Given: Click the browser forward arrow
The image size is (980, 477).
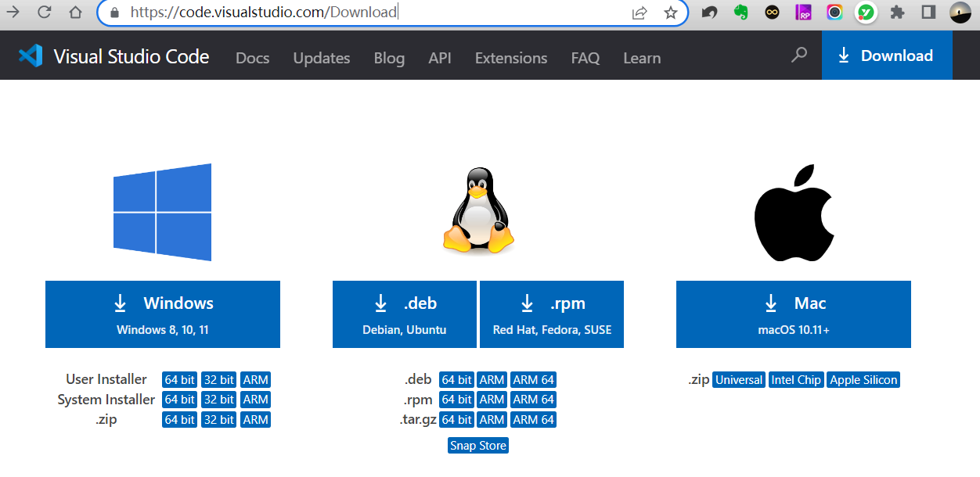Looking at the screenshot, I should tap(13, 12).
